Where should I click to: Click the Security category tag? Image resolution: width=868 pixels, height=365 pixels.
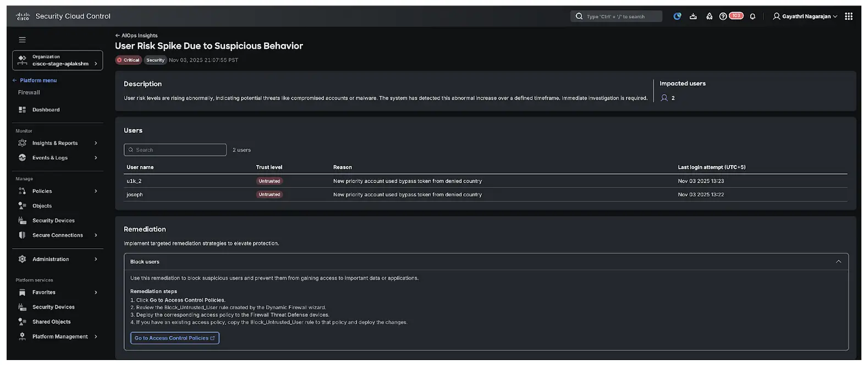click(155, 60)
